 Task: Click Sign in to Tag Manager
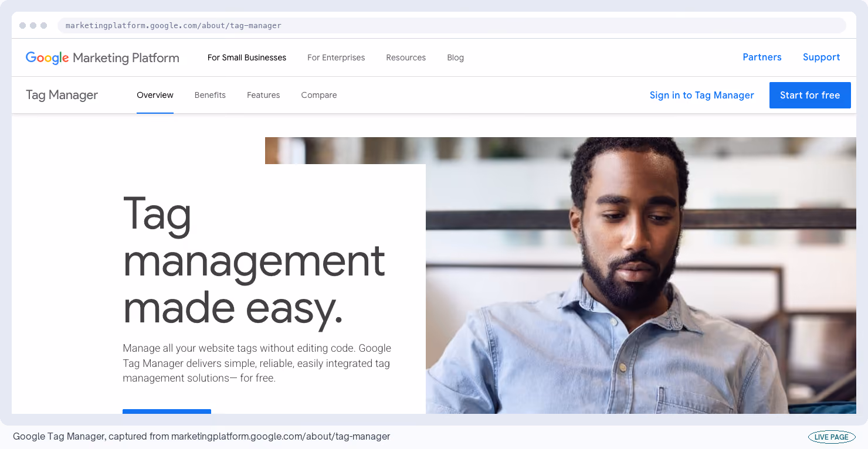pos(701,95)
